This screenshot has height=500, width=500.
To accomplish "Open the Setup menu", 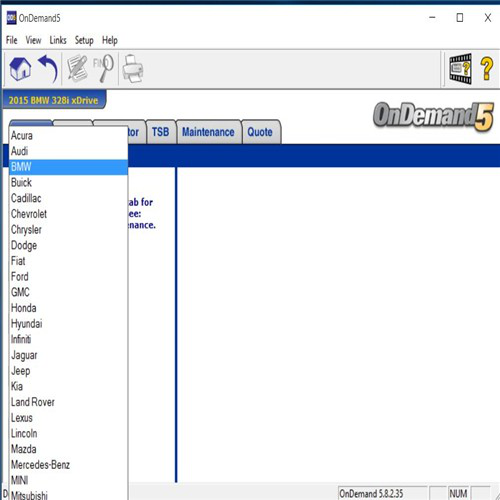I will click(x=84, y=40).
